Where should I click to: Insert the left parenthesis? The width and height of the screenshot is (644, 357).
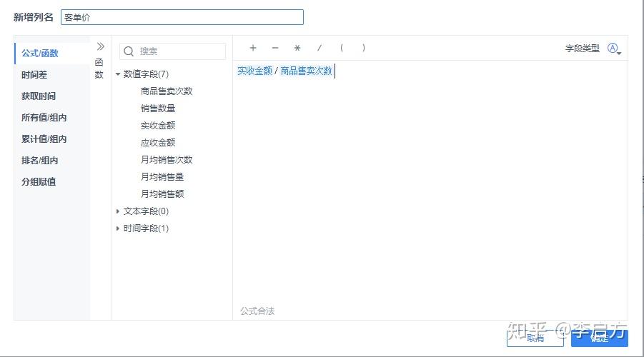[342, 48]
